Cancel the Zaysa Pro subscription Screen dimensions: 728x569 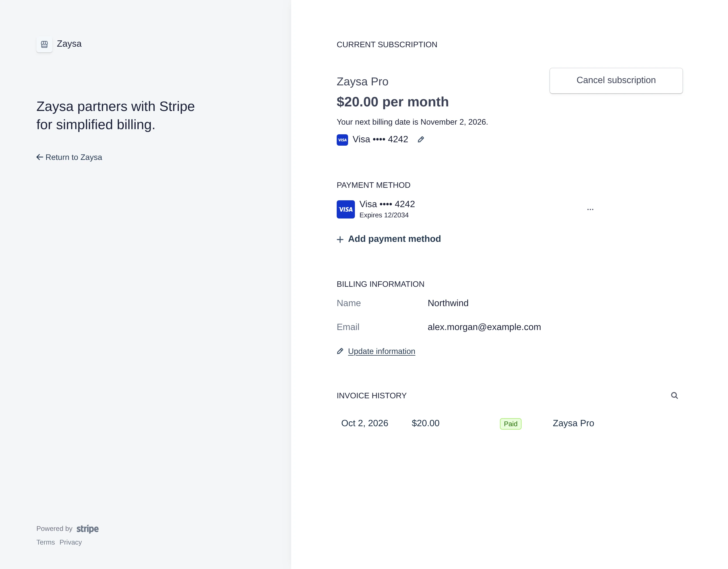616,81
